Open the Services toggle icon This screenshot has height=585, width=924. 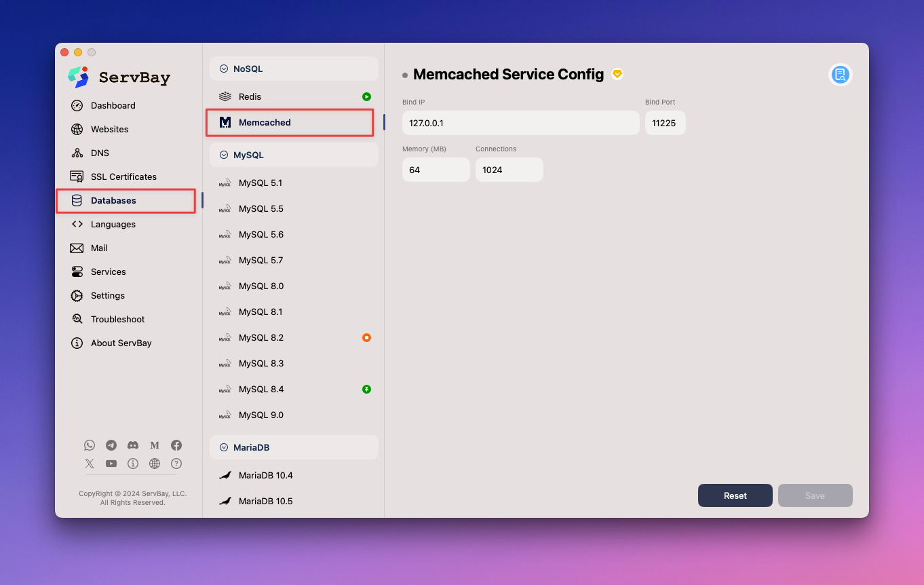point(77,271)
